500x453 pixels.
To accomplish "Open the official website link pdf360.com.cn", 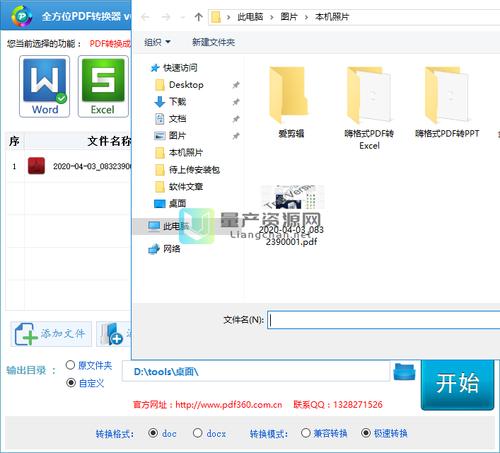I will 229,405.
